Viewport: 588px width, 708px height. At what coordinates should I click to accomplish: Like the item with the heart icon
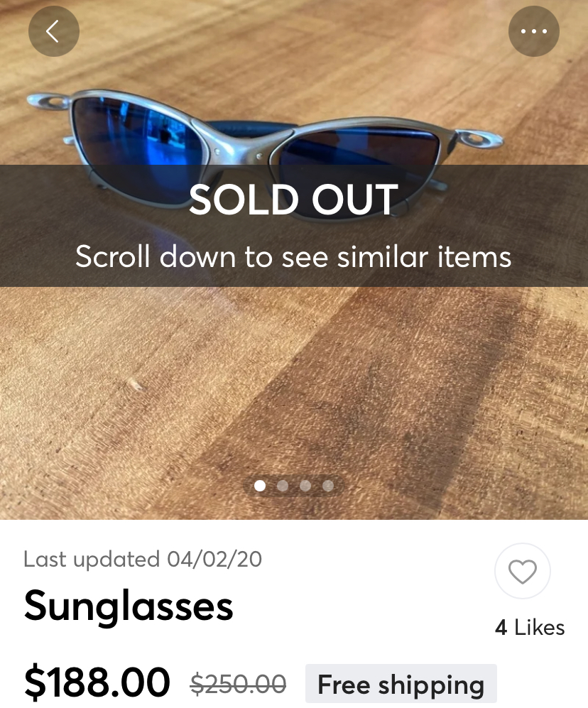point(523,572)
